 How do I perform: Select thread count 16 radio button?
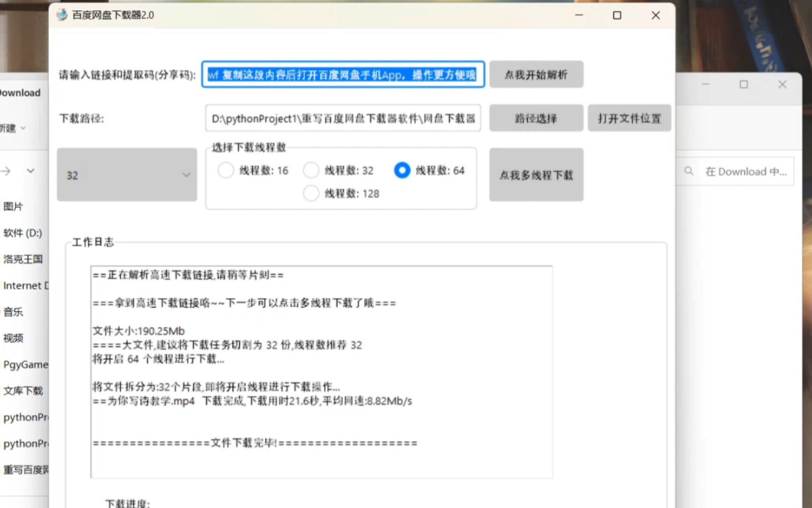(226, 170)
